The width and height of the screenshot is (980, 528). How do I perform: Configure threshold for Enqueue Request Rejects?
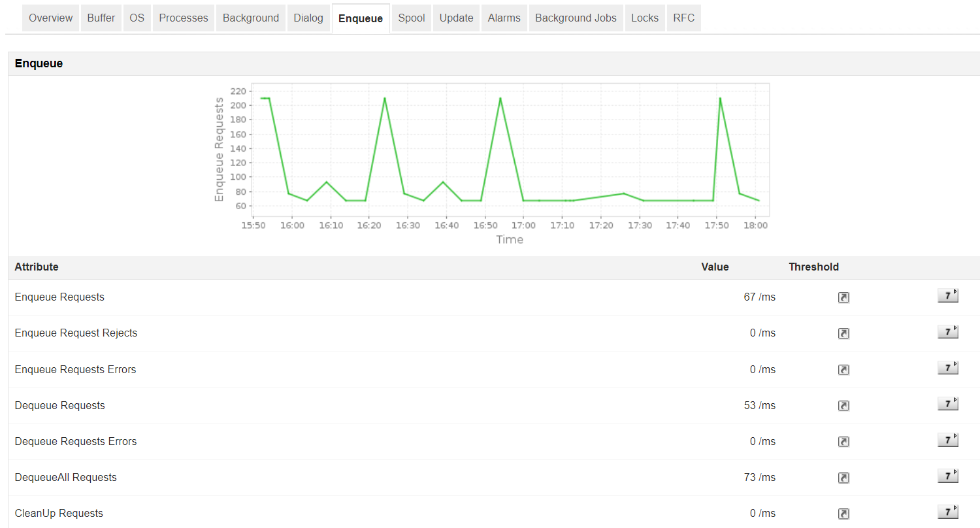pyautogui.click(x=843, y=333)
